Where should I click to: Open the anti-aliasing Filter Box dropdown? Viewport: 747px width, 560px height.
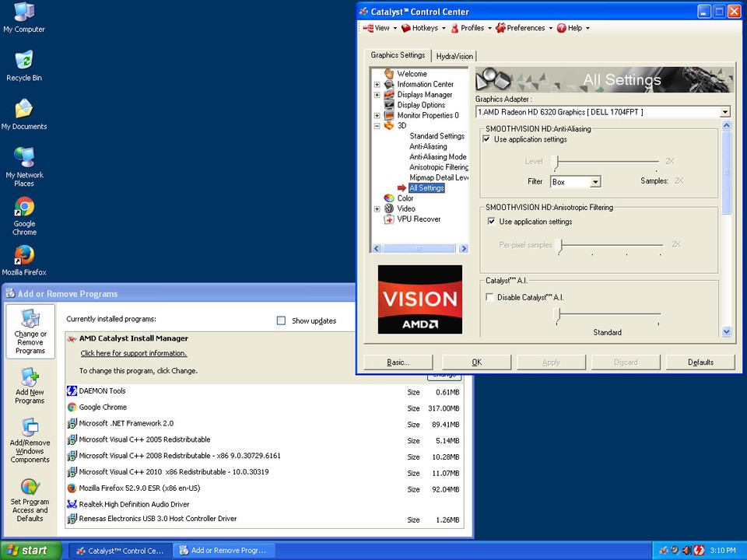point(595,182)
